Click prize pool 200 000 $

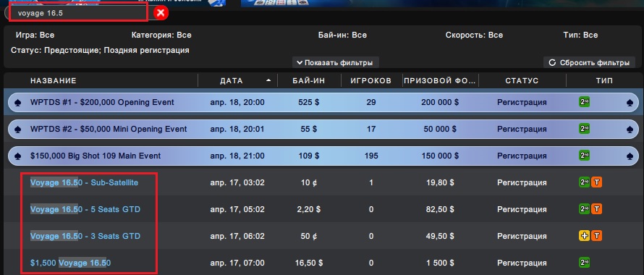[x=440, y=102]
